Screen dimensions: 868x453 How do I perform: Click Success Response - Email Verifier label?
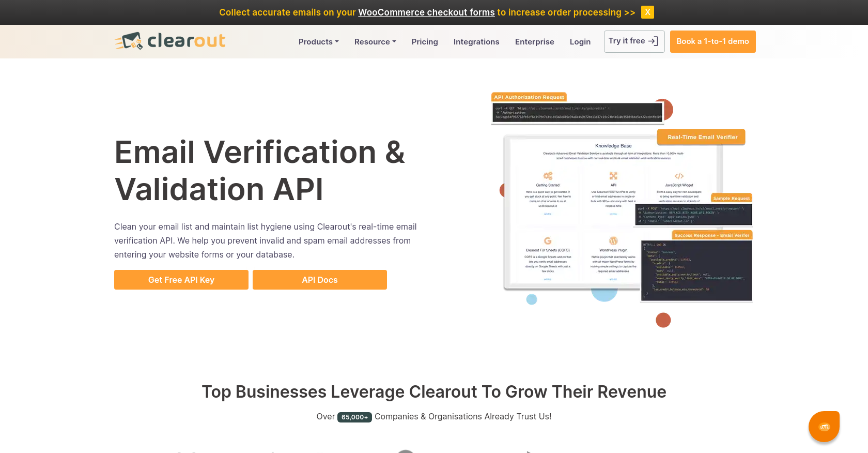711,235
